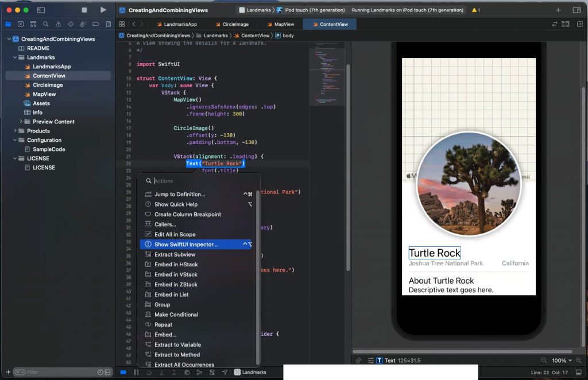The width and height of the screenshot is (588, 380).
Task: Click the Library plus button
Action: click(558, 10)
